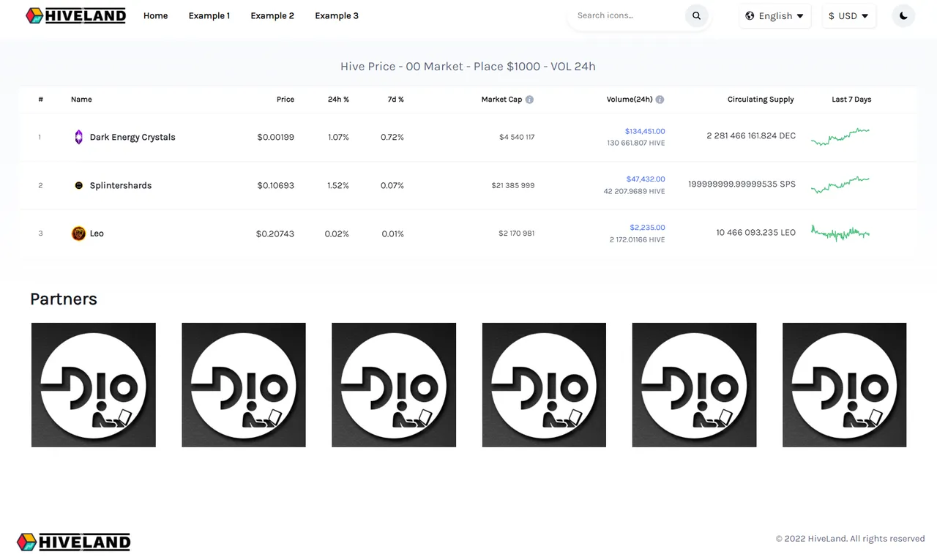The height and width of the screenshot is (560, 937).
Task: Go to the Home menu item
Action: click(x=155, y=15)
